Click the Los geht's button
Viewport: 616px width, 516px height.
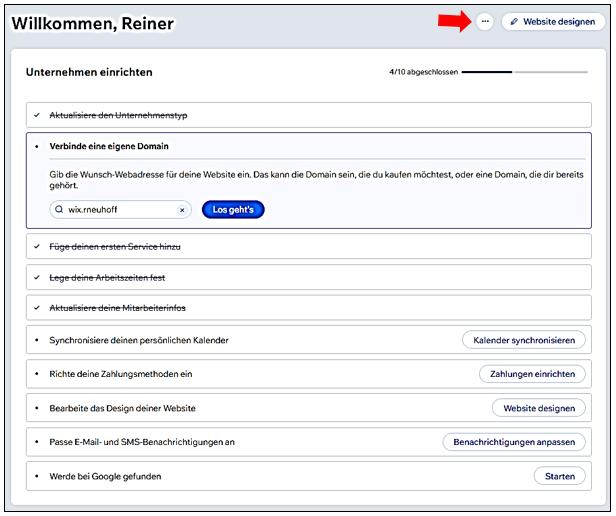(x=232, y=210)
